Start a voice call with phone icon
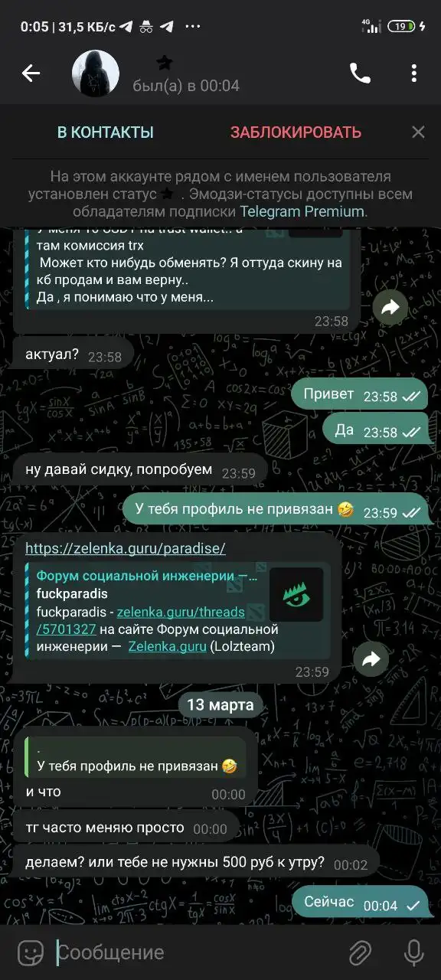441x980 pixels. coord(360,73)
